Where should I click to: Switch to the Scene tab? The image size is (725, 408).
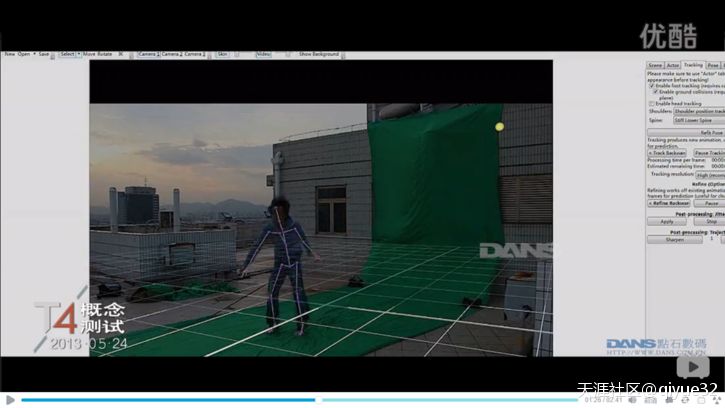pyautogui.click(x=655, y=65)
